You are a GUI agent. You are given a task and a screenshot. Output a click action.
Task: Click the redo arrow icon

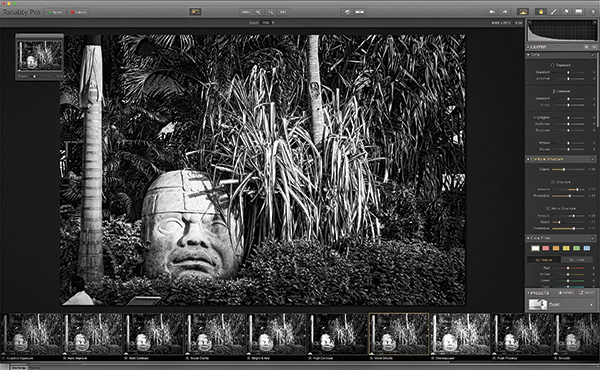[505, 12]
